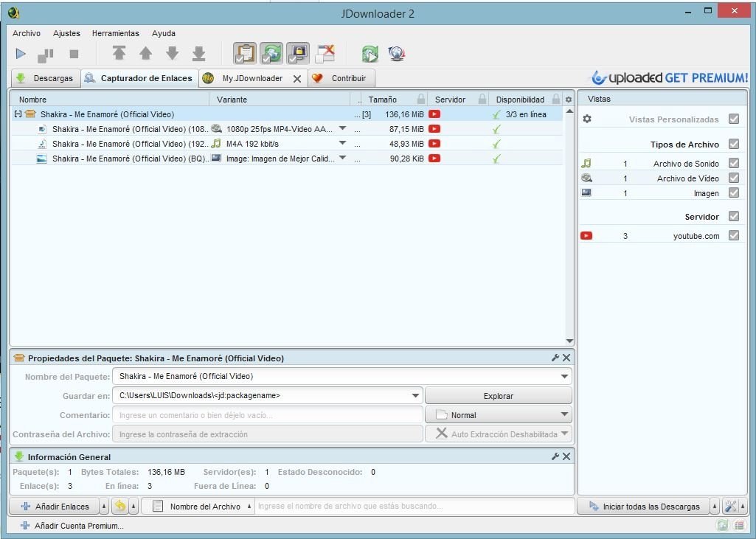Image resolution: width=756 pixels, height=539 pixels.
Task: Focus the file name search field
Action: click(415, 507)
